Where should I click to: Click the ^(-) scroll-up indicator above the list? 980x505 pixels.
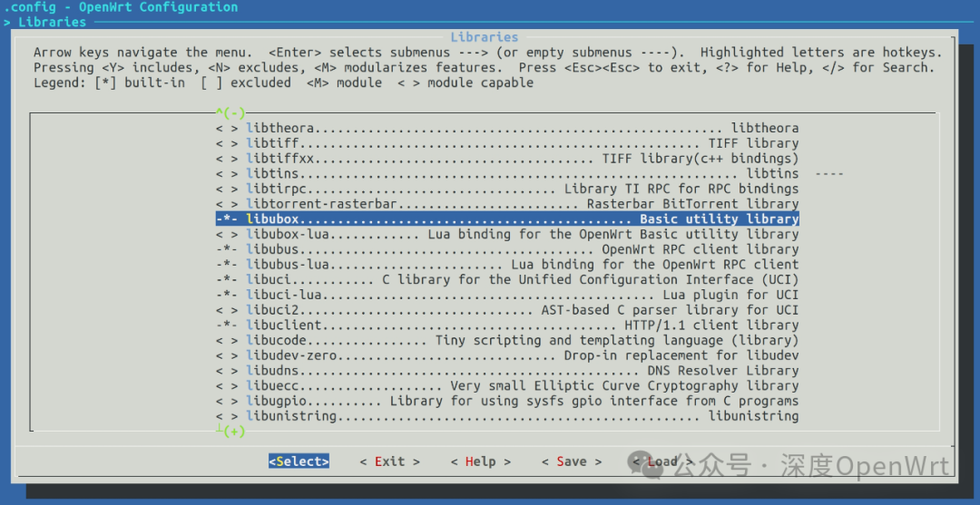pyautogui.click(x=230, y=113)
